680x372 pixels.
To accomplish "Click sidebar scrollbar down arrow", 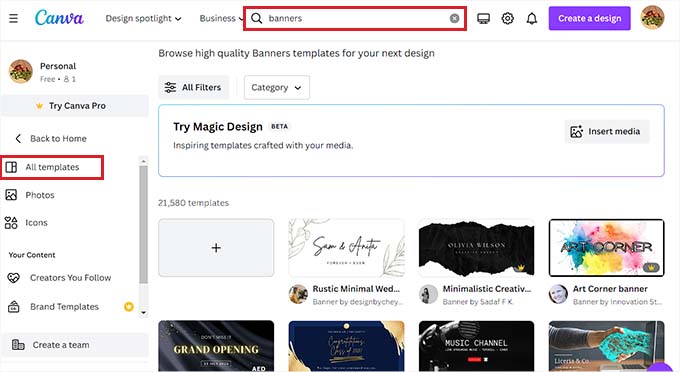I will tap(144, 313).
